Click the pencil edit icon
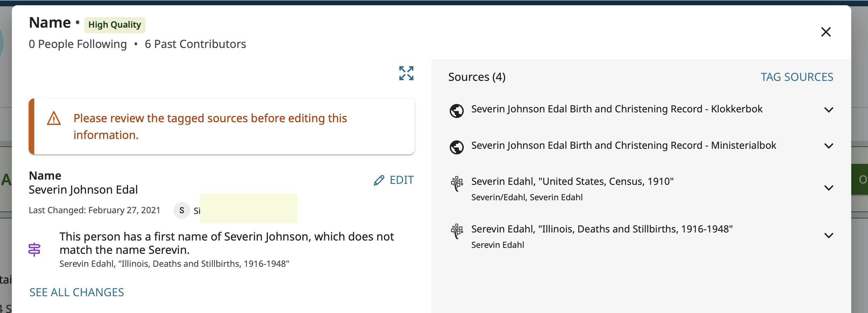This screenshot has height=313, width=868. click(379, 180)
